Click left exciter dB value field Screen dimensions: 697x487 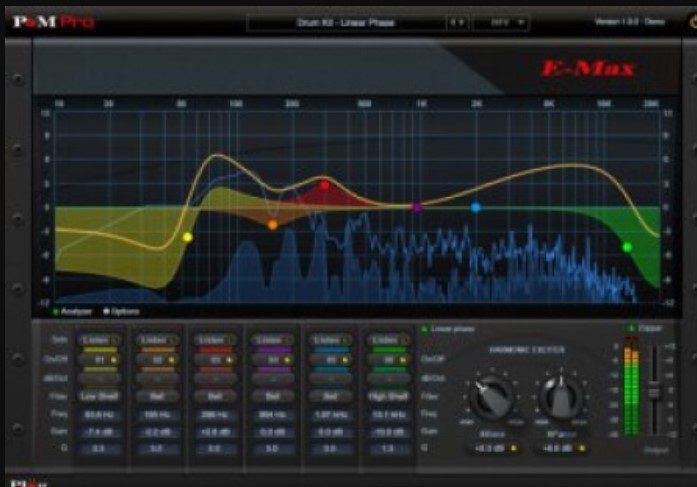click(489, 449)
